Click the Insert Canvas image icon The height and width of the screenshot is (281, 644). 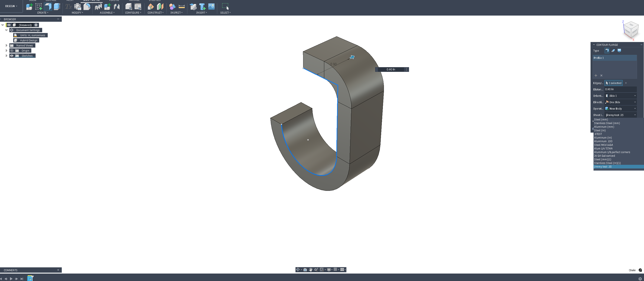pyautogui.click(x=211, y=7)
